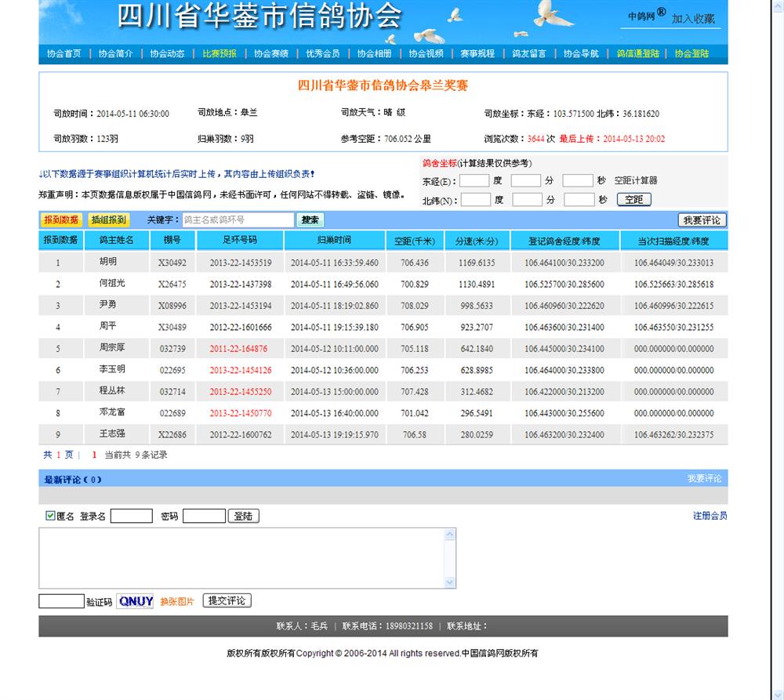
Task: Open 协会导航 menu item
Action: pos(581,53)
